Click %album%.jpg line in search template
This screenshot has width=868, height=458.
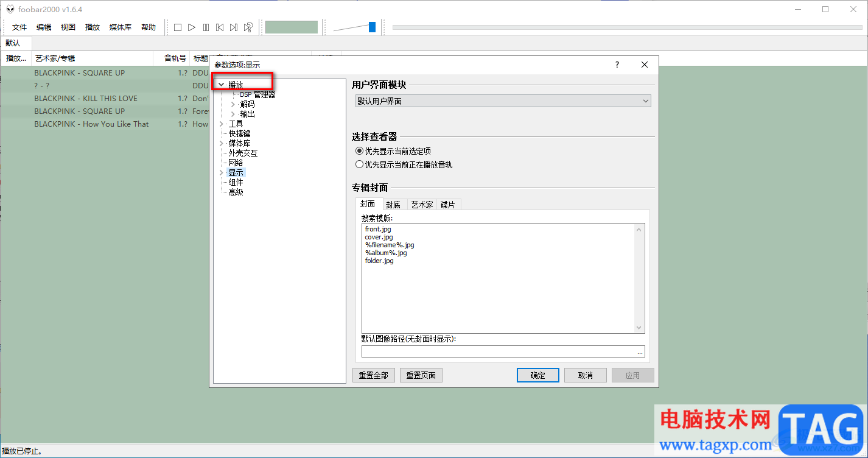point(386,253)
